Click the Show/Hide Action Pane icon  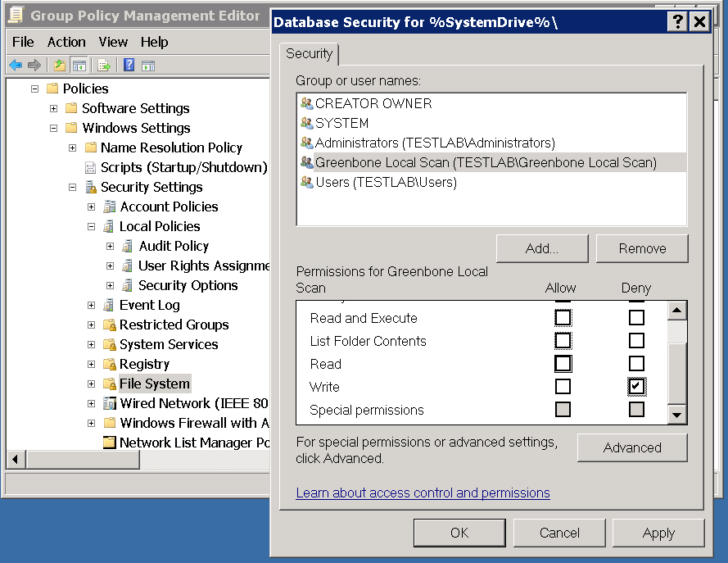click(x=149, y=65)
